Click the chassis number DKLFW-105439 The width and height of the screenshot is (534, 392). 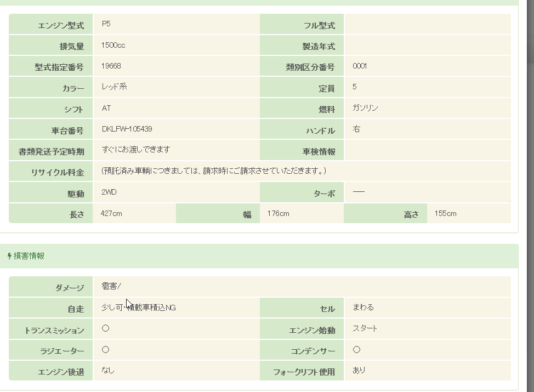tap(127, 129)
